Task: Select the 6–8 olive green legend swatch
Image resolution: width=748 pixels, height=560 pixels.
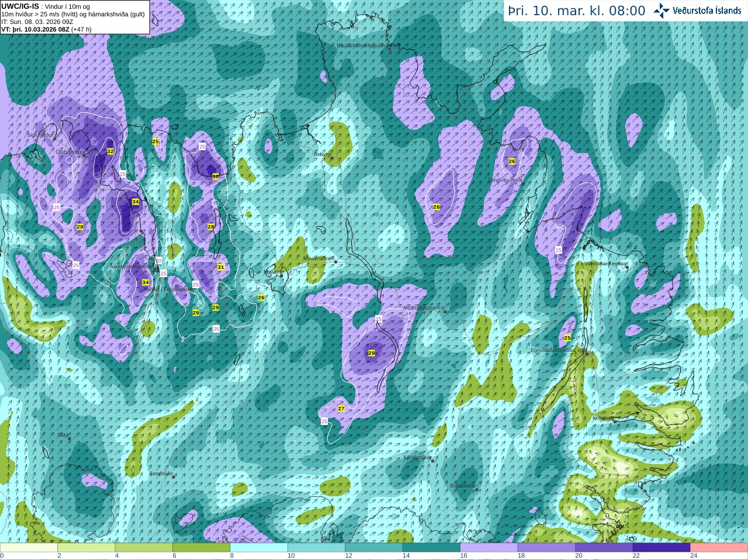Action: click(x=201, y=548)
